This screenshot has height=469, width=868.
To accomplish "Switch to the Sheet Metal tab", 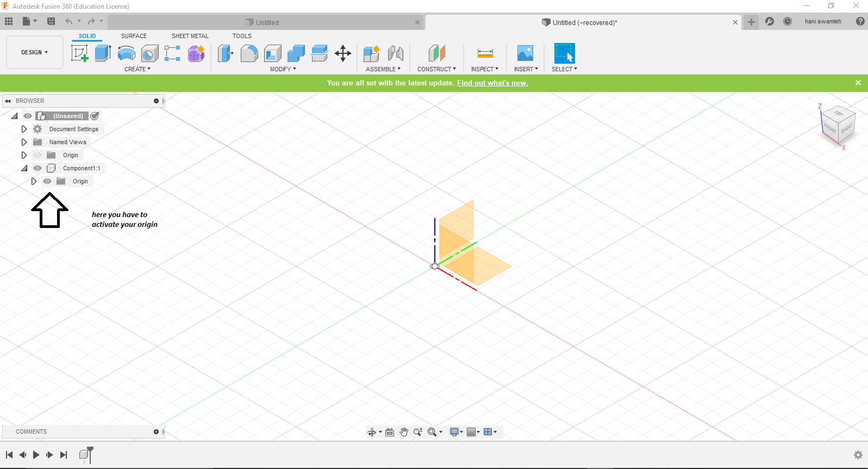I will 190,36.
